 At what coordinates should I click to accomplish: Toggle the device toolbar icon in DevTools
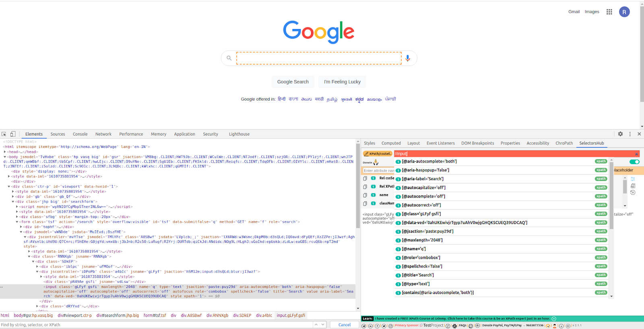click(x=13, y=134)
